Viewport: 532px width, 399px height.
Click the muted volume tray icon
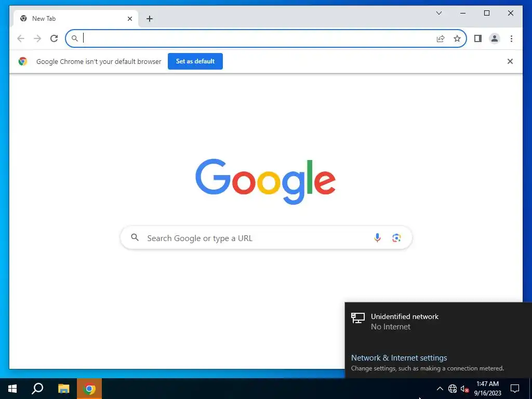464,389
